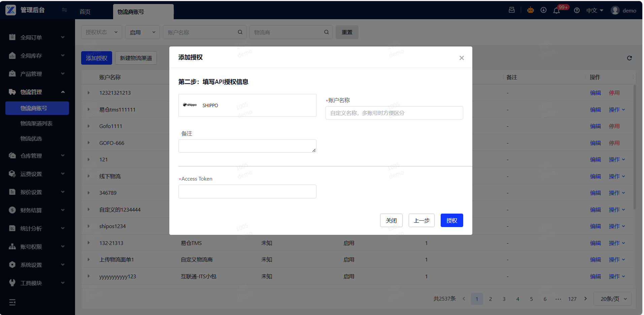Click the admin console logo icon

[x=11, y=10]
